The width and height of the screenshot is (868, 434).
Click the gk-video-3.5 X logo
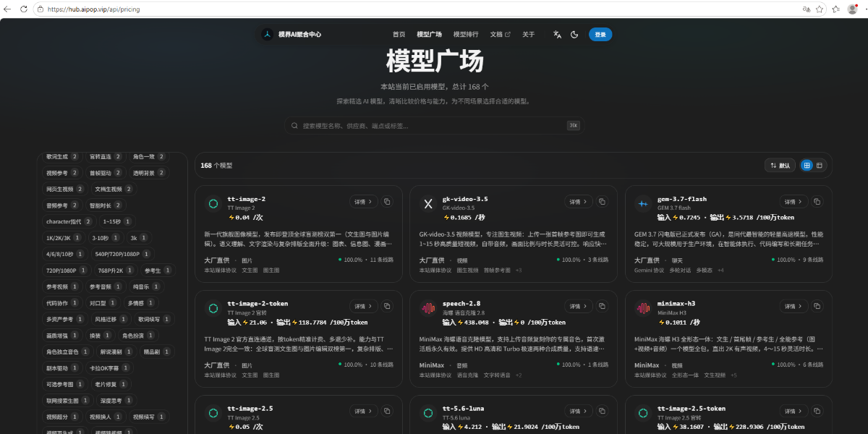click(428, 204)
